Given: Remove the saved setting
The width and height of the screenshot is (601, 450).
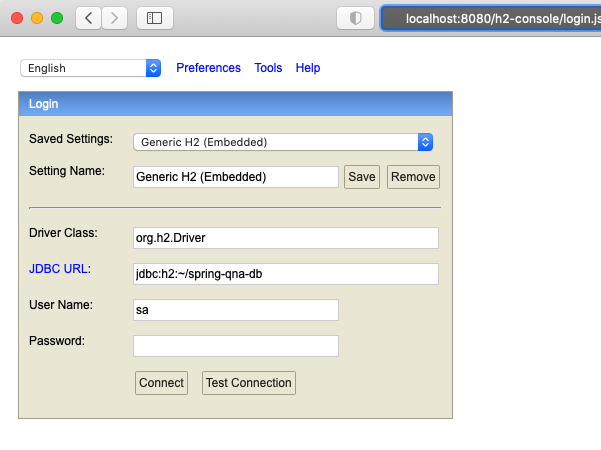Looking at the screenshot, I should (413, 177).
